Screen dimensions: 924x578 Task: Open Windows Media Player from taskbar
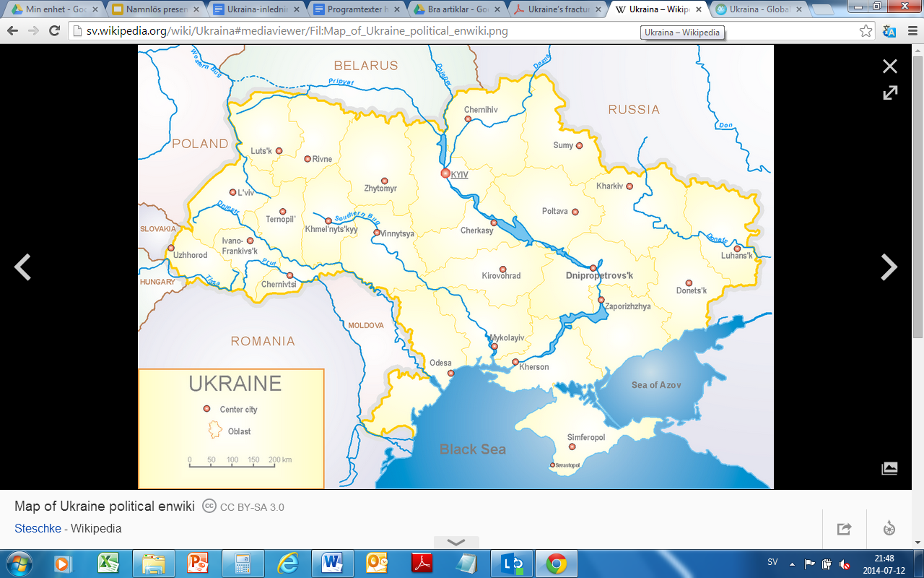click(63, 563)
